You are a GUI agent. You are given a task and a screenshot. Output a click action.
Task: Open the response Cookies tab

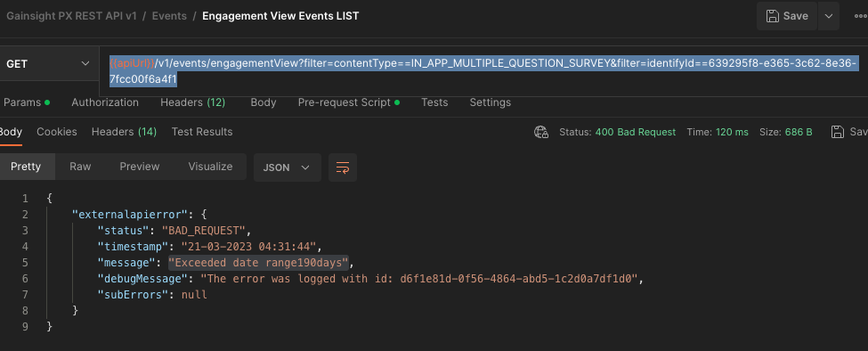[56, 132]
